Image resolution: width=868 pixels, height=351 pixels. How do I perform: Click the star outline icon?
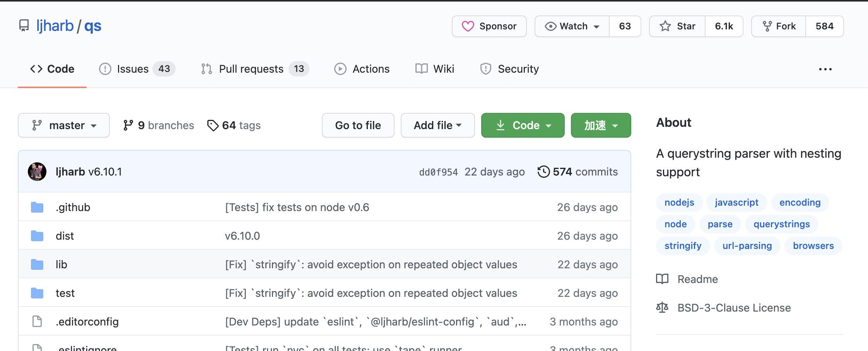pos(665,26)
